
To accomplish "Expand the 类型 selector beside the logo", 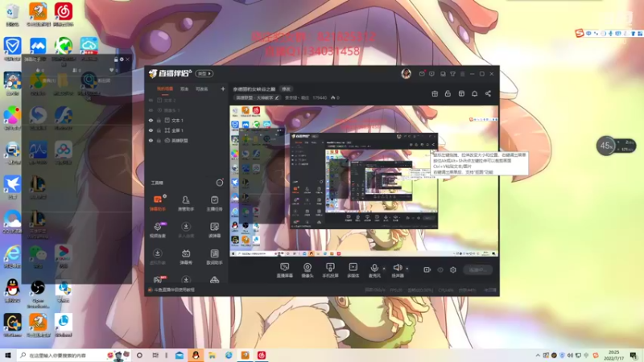I will 204,73.
